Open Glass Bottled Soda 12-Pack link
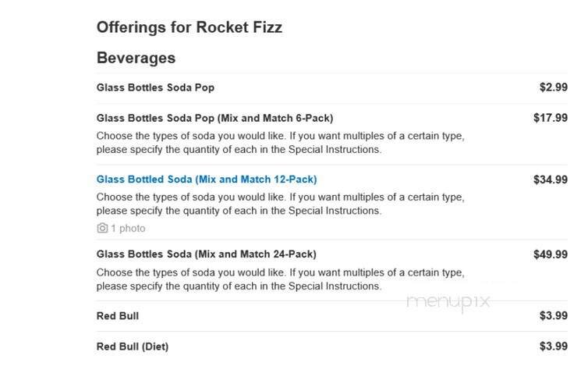 tap(207, 179)
